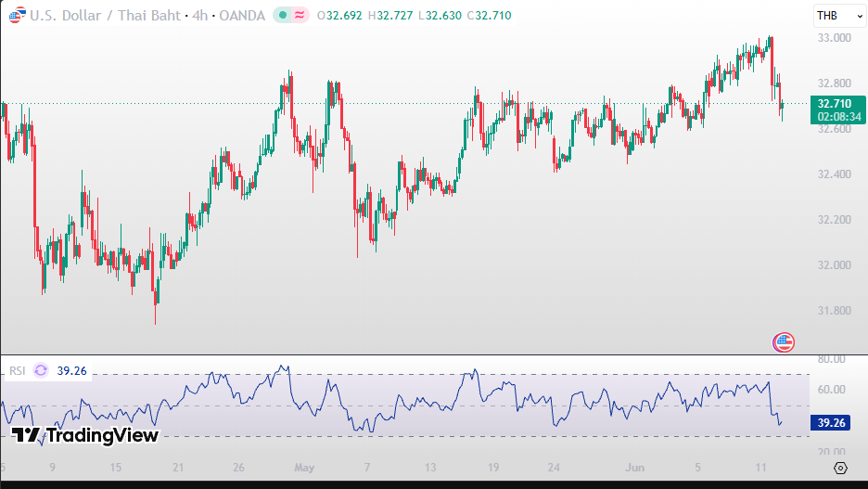
Task: Click the 21 date on time axis
Action: tap(178, 468)
